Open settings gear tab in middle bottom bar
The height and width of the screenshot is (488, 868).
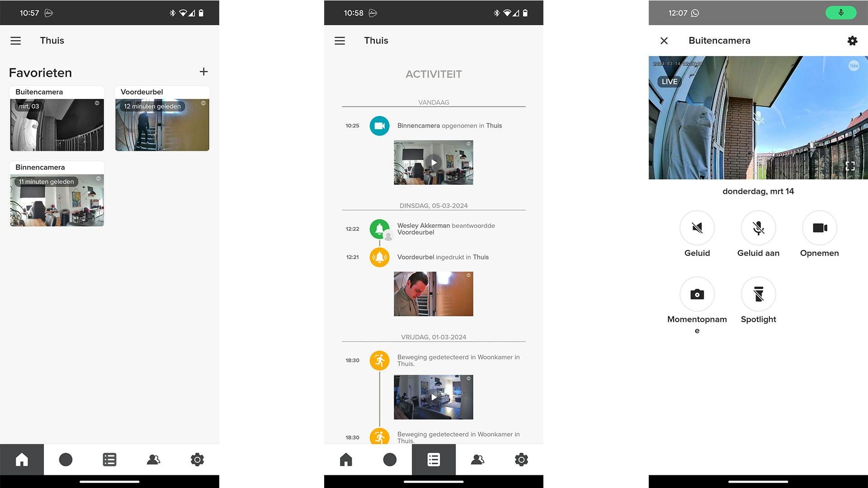click(521, 460)
